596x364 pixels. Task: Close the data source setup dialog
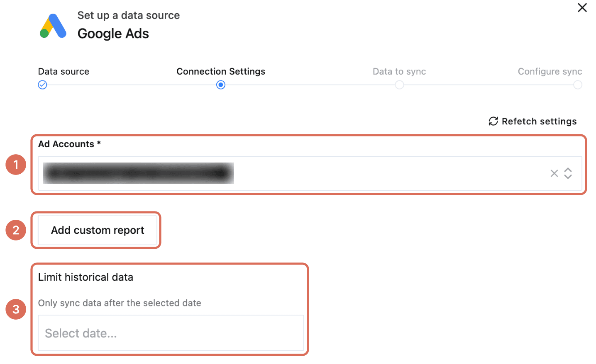(582, 7)
